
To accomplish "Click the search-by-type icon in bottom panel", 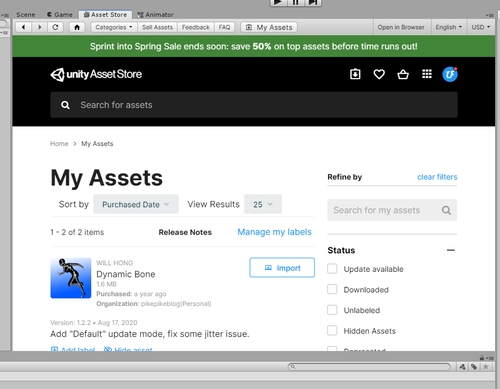I will coord(462,367).
